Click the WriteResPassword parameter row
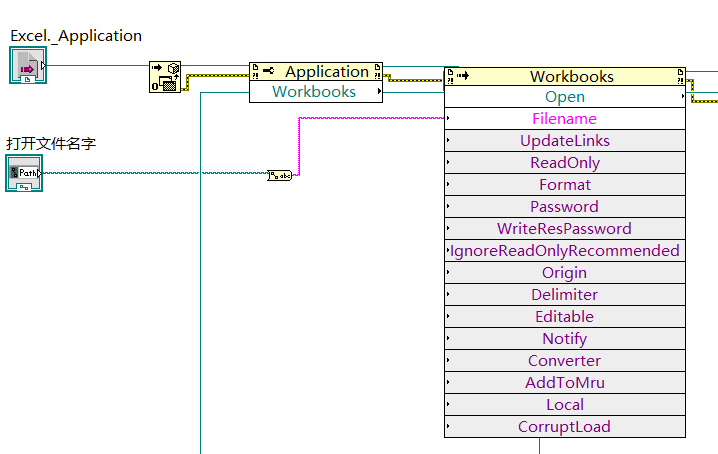 pos(565,229)
